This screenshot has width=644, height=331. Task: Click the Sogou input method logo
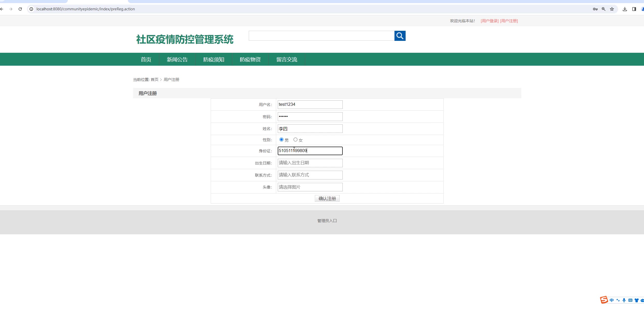[604, 300]
